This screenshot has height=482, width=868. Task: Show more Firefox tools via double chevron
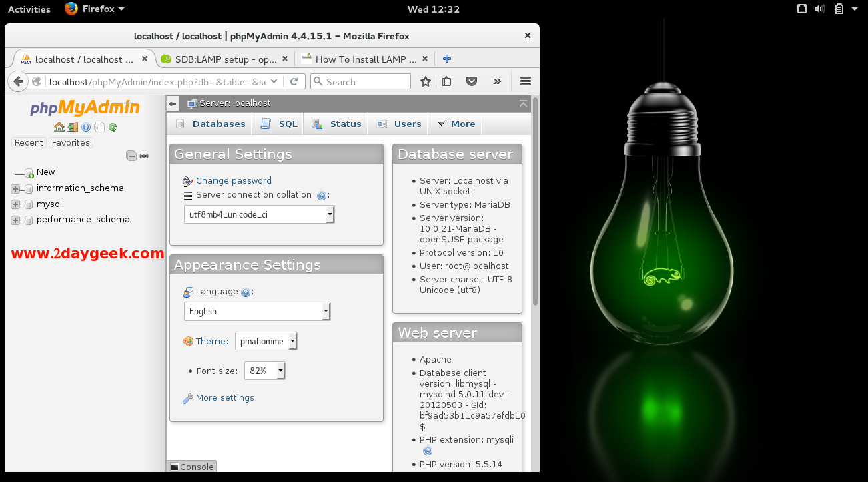(497, 81)
